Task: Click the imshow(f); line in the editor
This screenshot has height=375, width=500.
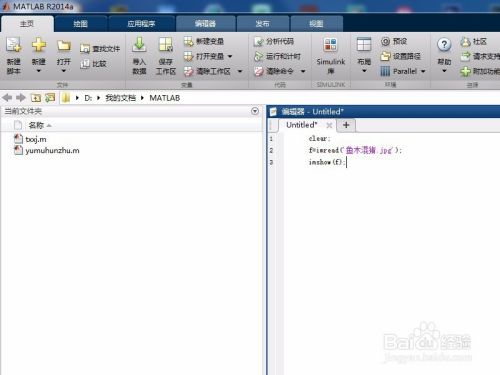Action: point(327,162)
